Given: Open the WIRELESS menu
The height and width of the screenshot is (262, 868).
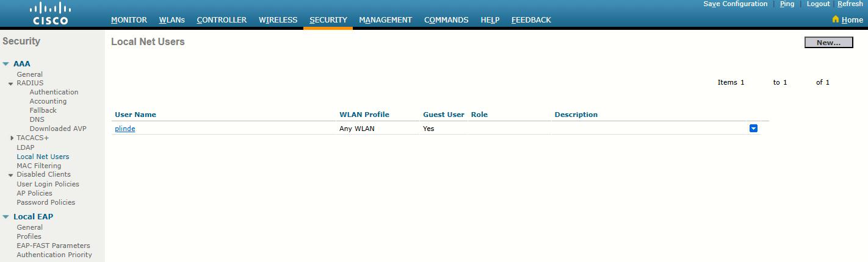Looking at the screenshot, I should click(x=278, y=20).
